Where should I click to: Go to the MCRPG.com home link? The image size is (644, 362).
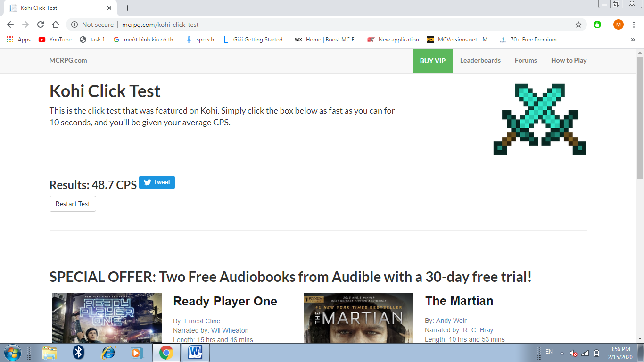click(x=68, y=60)
